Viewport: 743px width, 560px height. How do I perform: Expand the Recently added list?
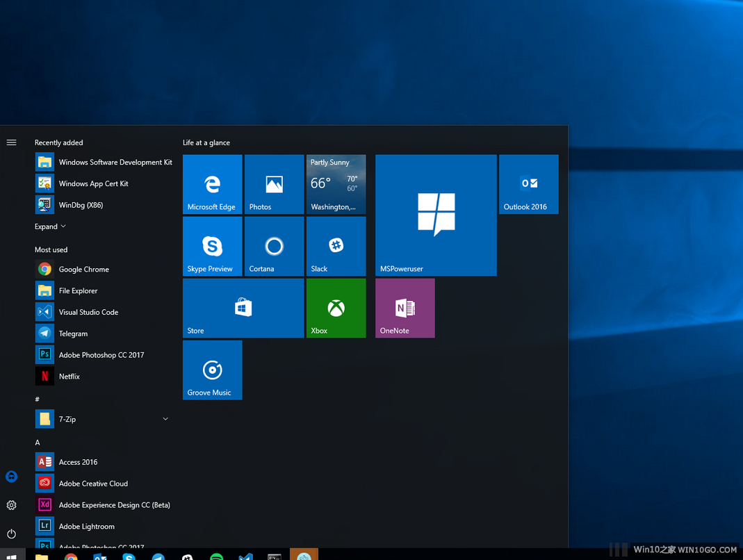pos(50,227)
